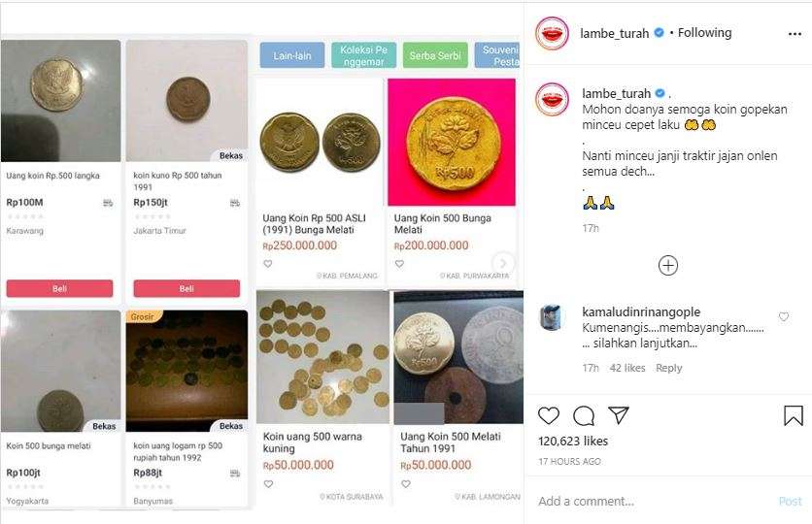Toggle the Following status
The width and height of the screenshot is (812, 524).
704,33
